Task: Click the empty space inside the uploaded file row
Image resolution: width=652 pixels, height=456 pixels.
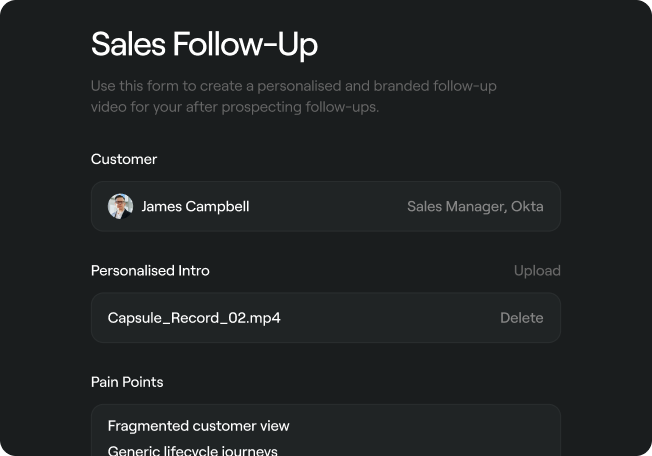Action: coord(390,318)
